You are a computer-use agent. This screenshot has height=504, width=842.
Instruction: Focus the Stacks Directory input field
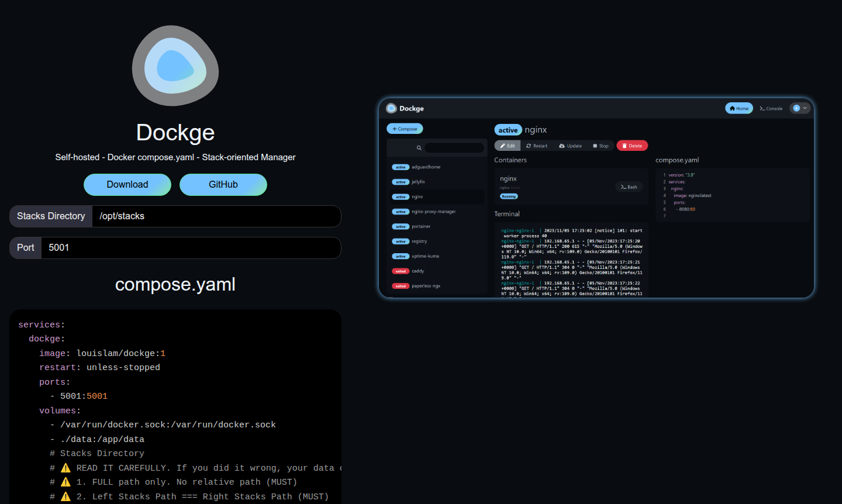tap(216, 216)
